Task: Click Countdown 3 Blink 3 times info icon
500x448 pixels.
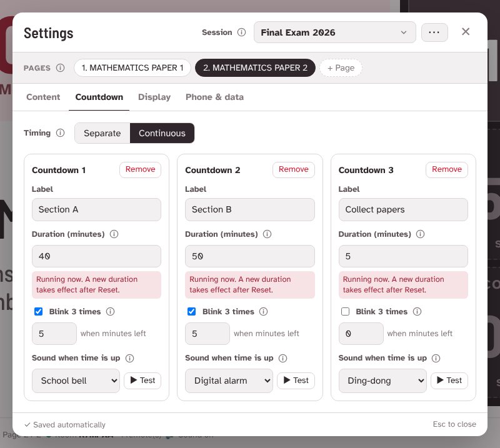Action: (417, 312)
